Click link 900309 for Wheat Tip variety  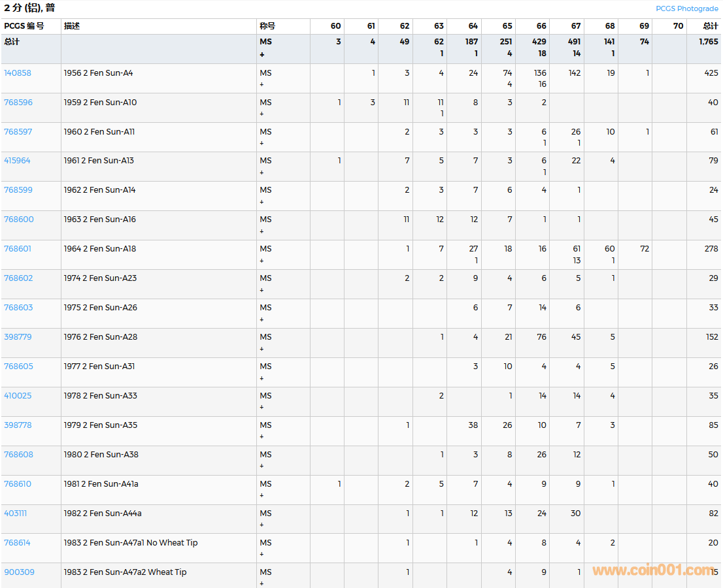19,572
